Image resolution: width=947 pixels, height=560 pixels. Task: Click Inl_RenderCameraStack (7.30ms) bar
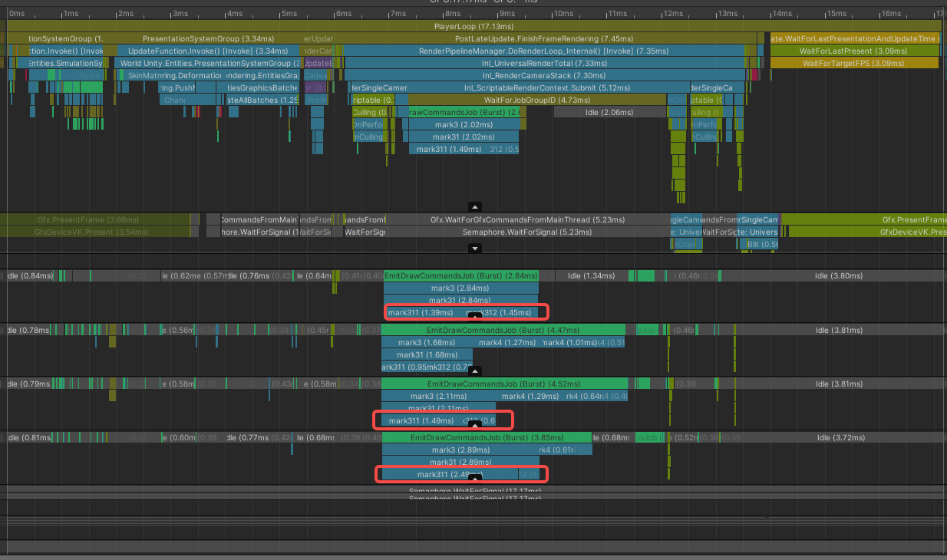543,75
